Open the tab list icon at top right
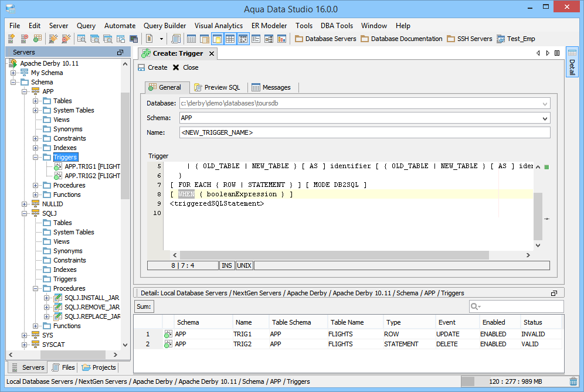This screenshot has width=584, height=392. 557,53
